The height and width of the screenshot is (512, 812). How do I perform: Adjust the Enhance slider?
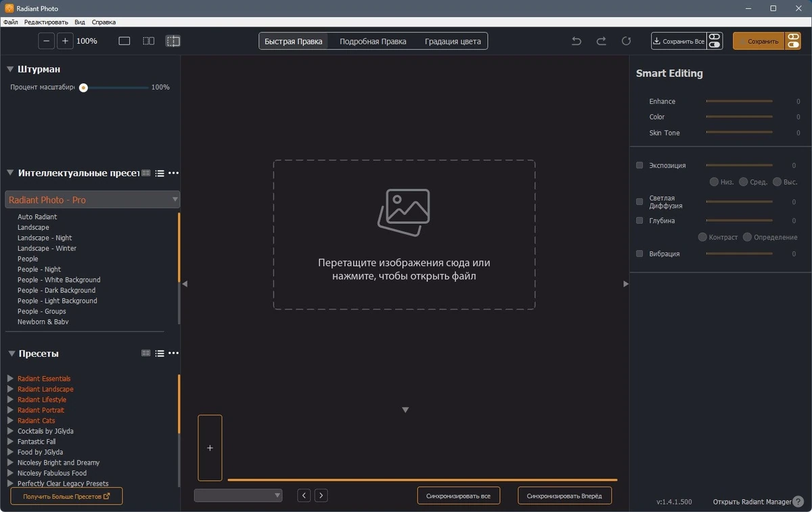click(x=739, y=101)
